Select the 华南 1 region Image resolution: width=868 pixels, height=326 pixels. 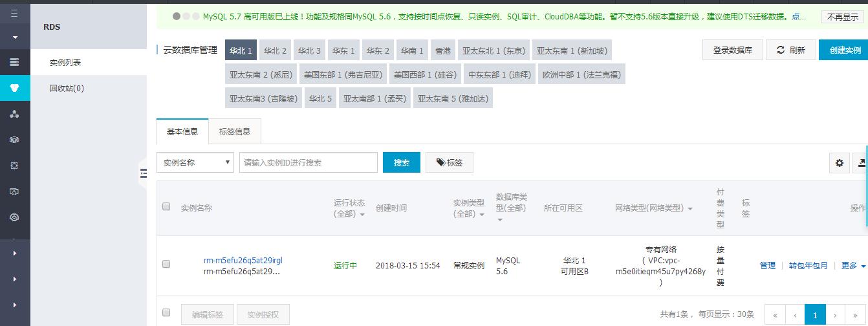tap(412, 50)
